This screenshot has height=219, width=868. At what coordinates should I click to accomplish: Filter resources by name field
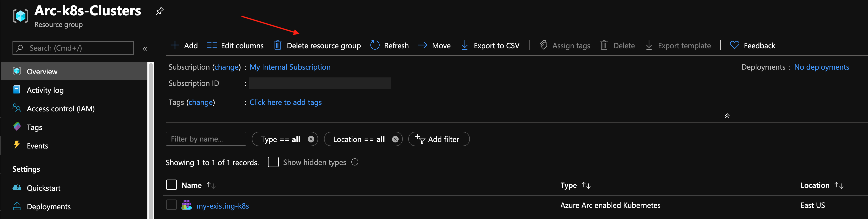(206, 139)
